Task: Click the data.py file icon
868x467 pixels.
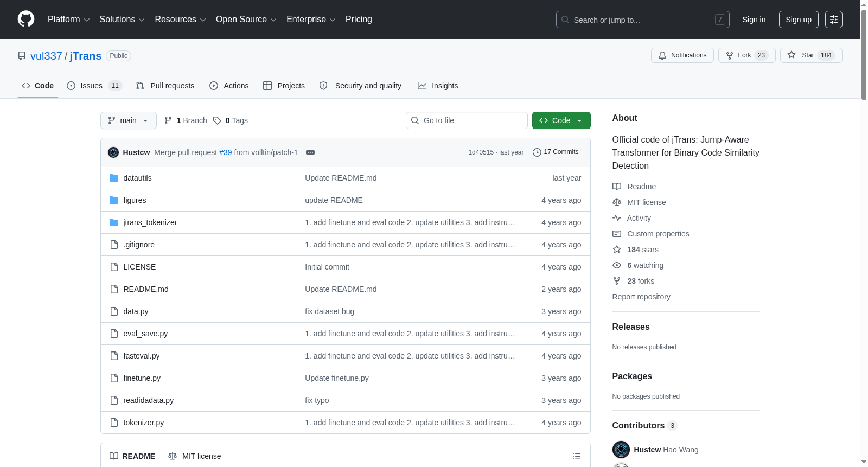Action: point(114,311)
